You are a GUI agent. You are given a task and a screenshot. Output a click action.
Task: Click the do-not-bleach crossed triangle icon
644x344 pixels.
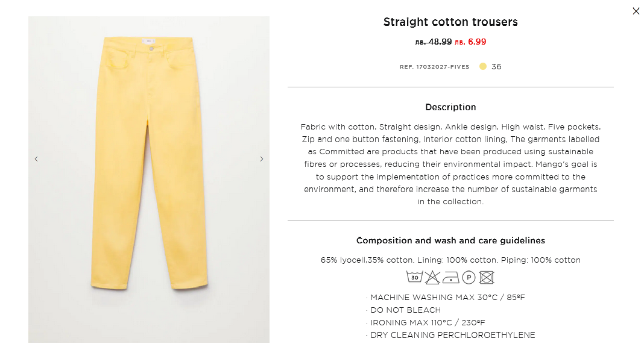click(x=432, y=277)
